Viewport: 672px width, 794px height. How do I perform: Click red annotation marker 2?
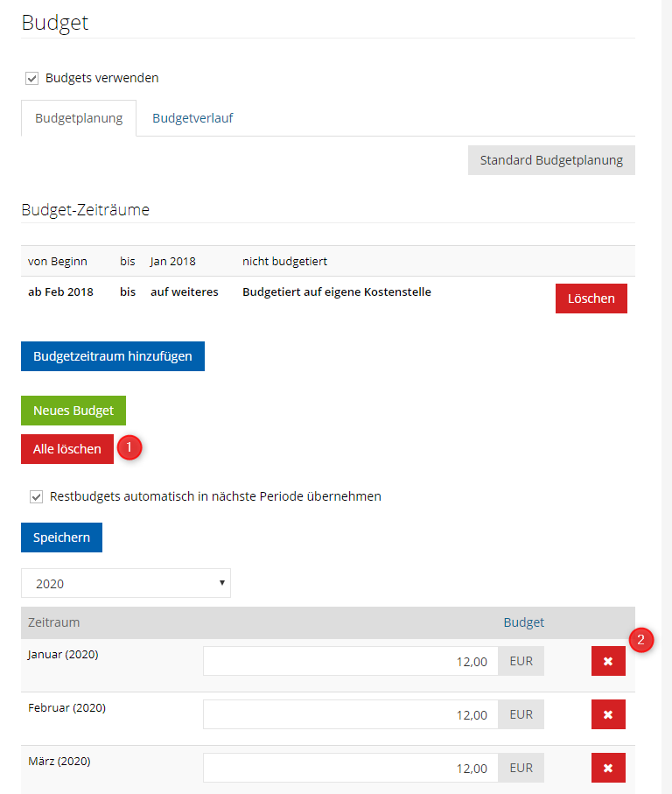click(x=641, y=640)
